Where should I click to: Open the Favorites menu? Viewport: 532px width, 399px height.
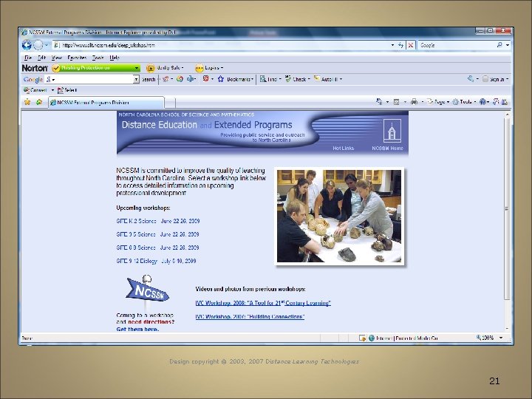tap(77, 58)
